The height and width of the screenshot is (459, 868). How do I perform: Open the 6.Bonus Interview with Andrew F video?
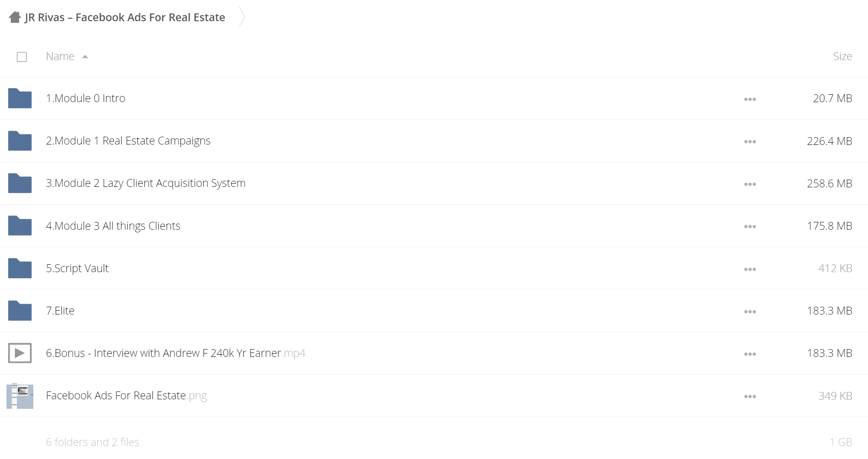coord(176,353)
